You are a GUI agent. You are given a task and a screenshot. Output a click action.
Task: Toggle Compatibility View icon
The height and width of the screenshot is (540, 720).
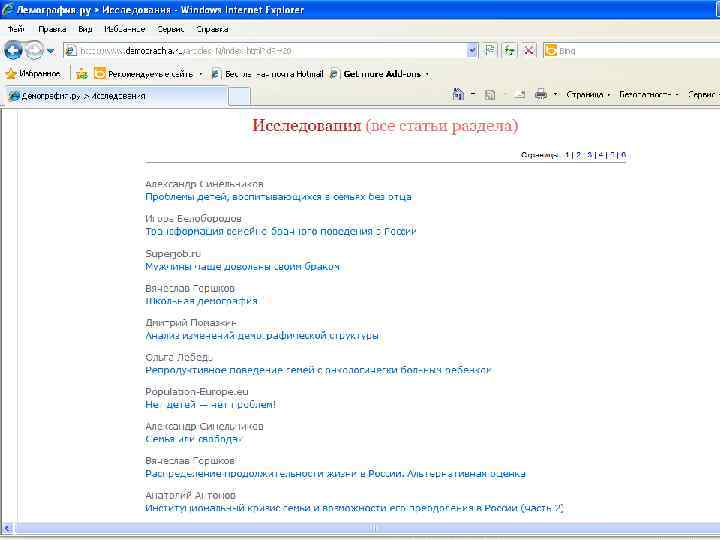pyautogui.click(x=490, y=50)
